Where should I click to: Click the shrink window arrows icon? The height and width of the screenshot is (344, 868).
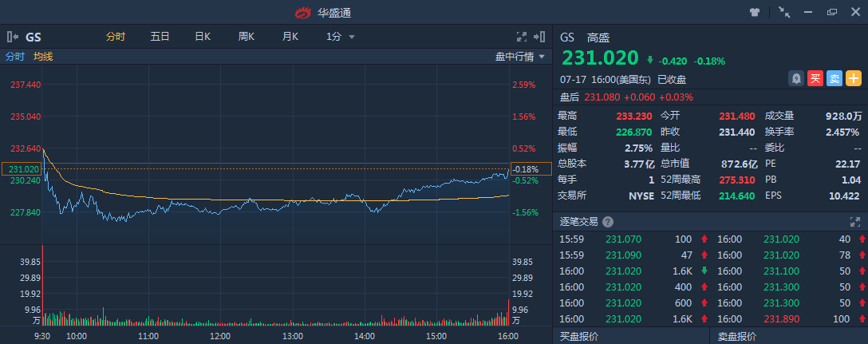(783, 12)
